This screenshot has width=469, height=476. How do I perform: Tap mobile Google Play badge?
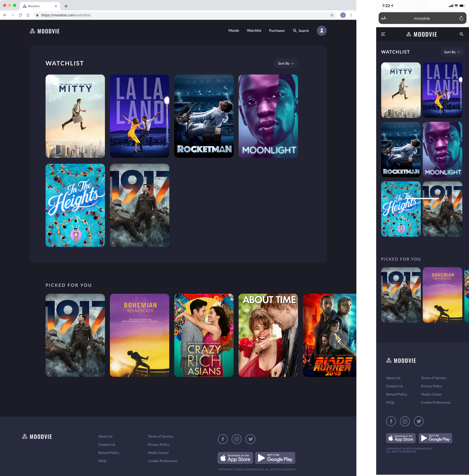(435, 438)
